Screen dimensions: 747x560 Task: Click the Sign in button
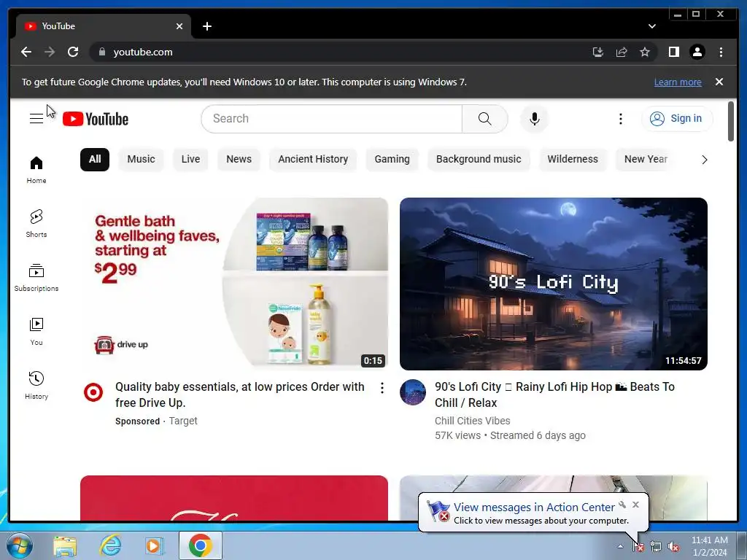click(677, 119)
